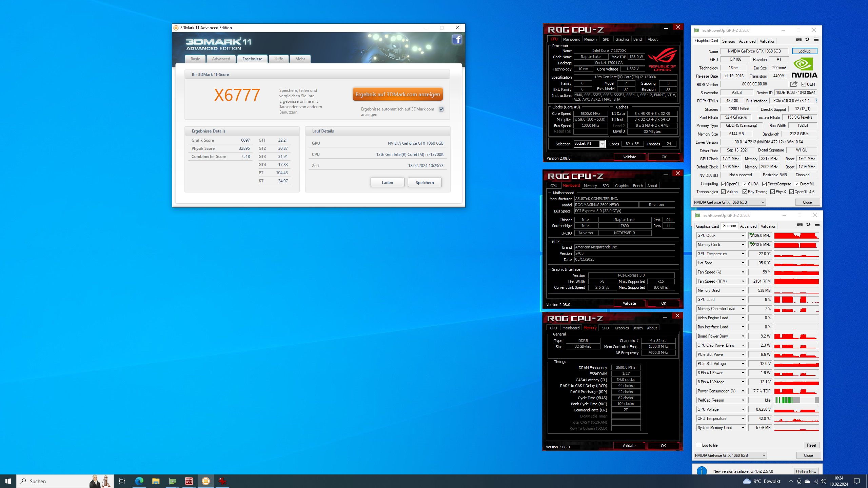Open the Fan Speed (%) sensor dropdown
Viewport: 868px width, 488px height.
(743, 272)
